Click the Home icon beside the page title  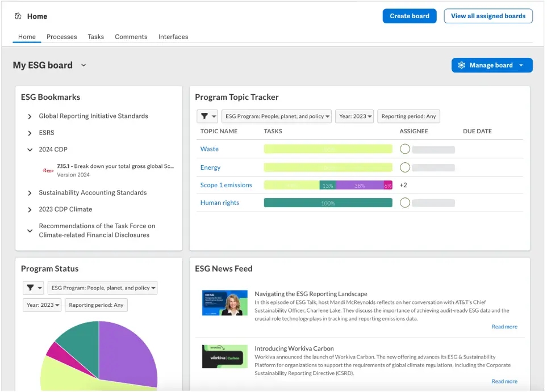click(x=18, y=16)
